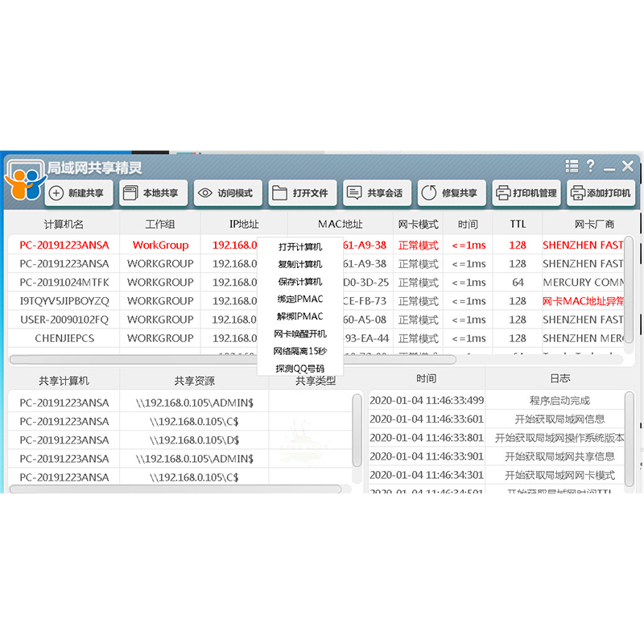
Task: Start a 共享会话 (Share Session)
Action: click(x=375, y=192)
